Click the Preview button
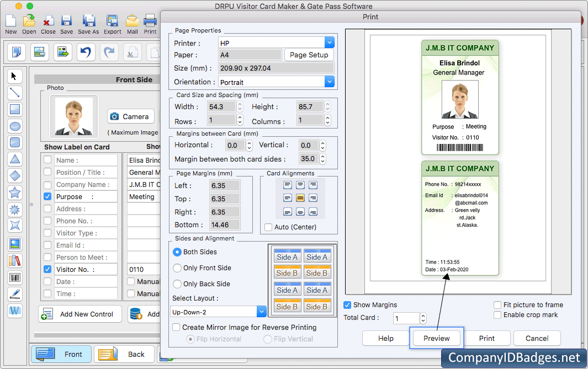This screenshot has width=588, height=369. click(x=437, y=338)
